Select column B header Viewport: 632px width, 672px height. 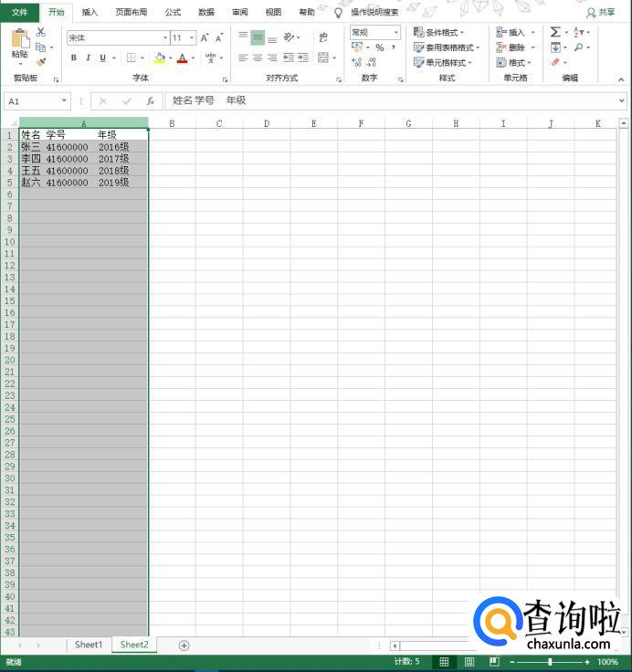click(x=172, y=123)
